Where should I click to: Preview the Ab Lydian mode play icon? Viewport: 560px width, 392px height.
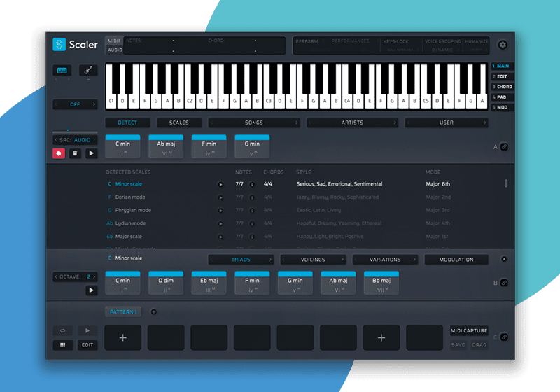tap(220, 223)
